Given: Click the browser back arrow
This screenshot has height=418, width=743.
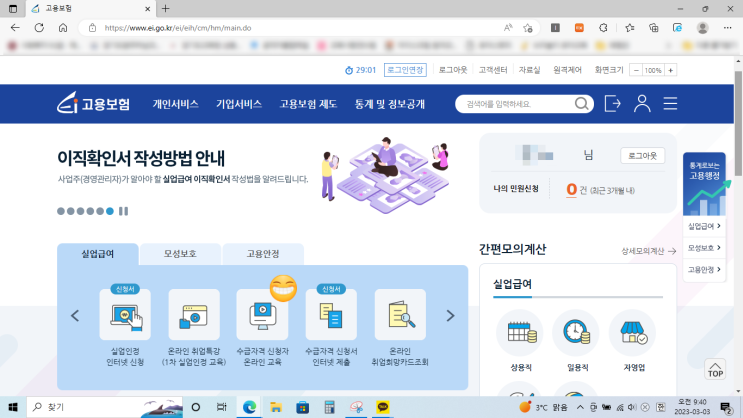Looking at the screenshot, I should (15, 28).
